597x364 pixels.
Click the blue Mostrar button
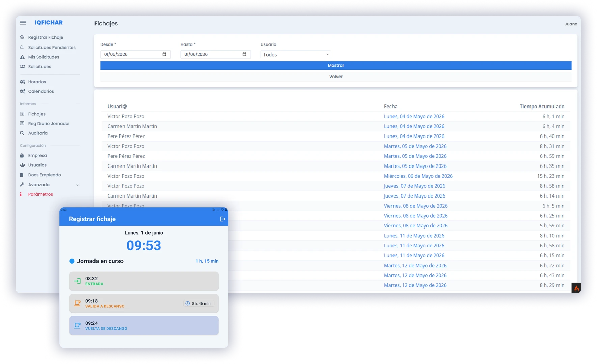(x=336, y=65)
